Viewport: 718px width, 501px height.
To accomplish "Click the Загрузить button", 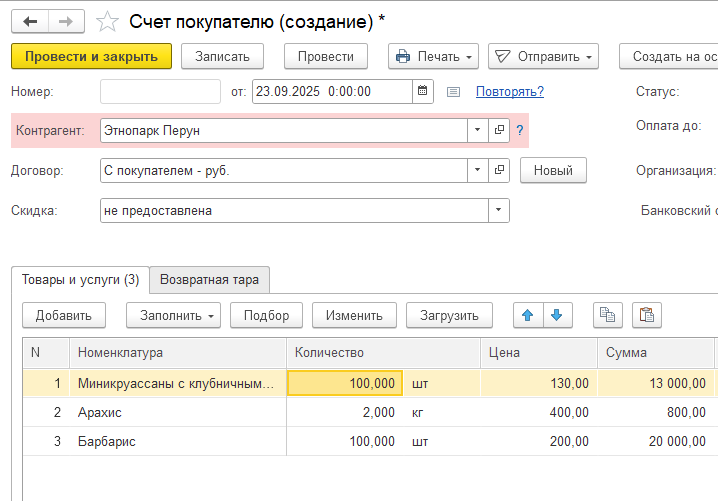I will (x=449, y=315).
